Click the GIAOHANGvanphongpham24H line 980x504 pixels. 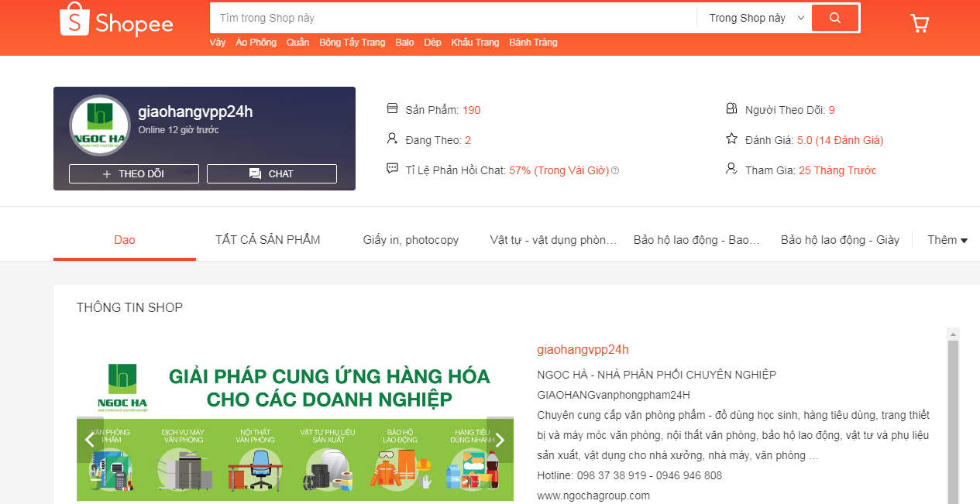614,395
